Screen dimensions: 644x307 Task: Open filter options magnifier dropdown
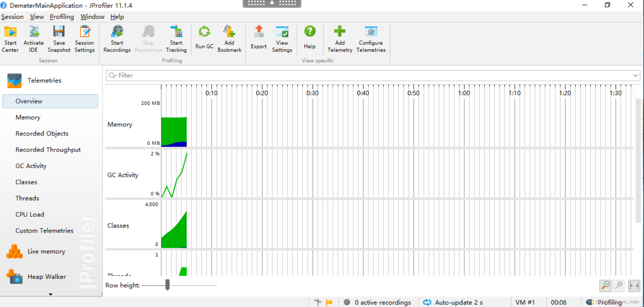[x=113, y=75]
